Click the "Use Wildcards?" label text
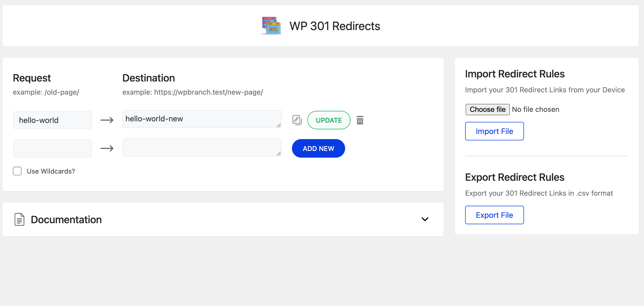This screenshot has width=644, height=306. click(51, 171)
